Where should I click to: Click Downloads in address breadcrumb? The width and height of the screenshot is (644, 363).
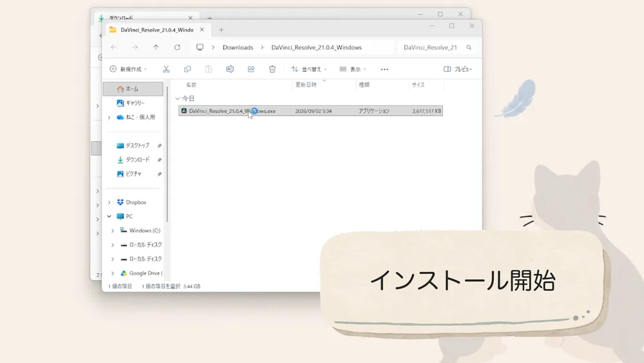tap(238, 47)
